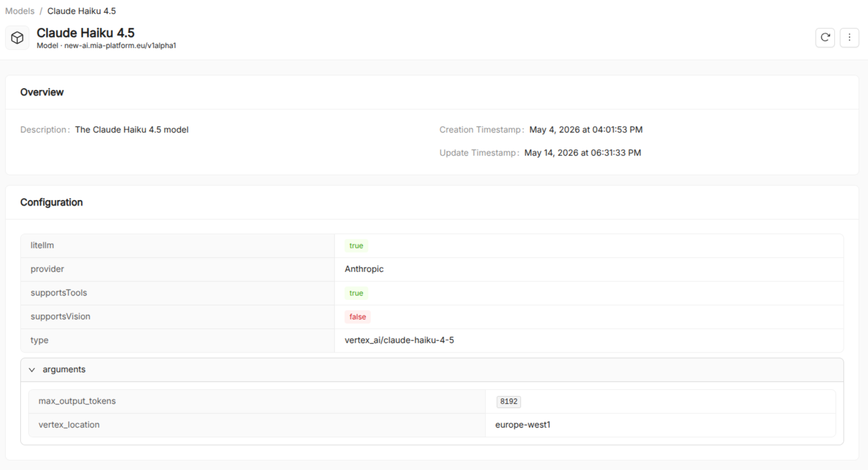The image size is (868, 470).
Task: Click the Configuration section heading
Action: click(x=52, y=202)
